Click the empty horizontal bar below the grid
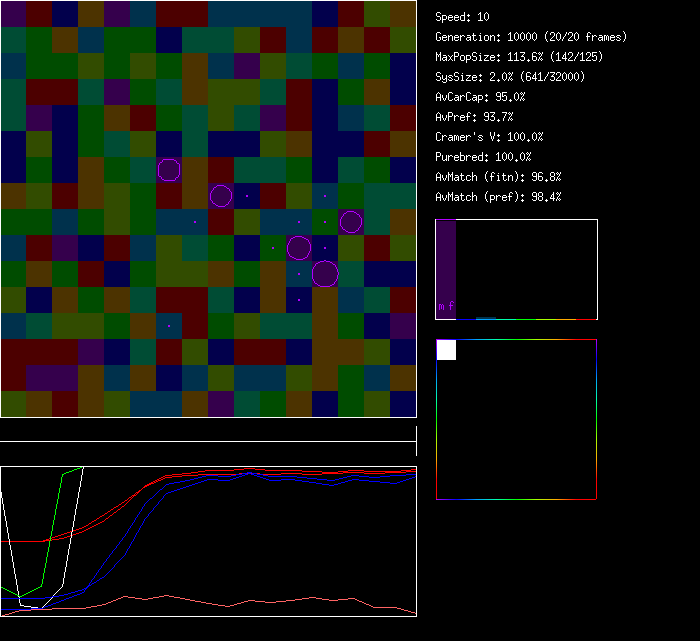 pyautogui.click(x=208, y=430)
